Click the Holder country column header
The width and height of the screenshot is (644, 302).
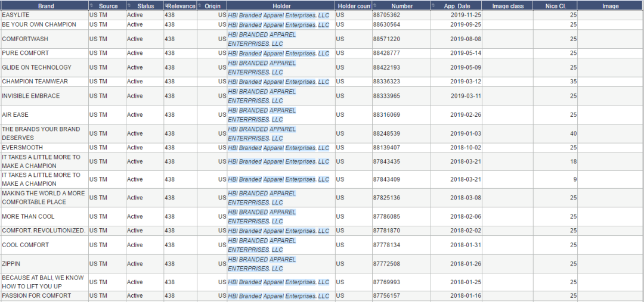(x=354, y=6)
